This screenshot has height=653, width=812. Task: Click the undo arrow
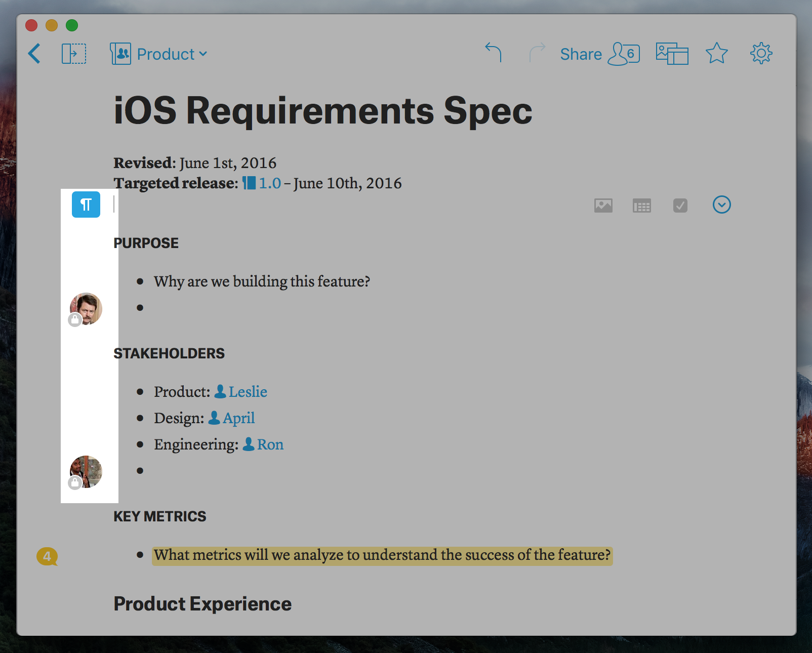(x=493, y=53)
